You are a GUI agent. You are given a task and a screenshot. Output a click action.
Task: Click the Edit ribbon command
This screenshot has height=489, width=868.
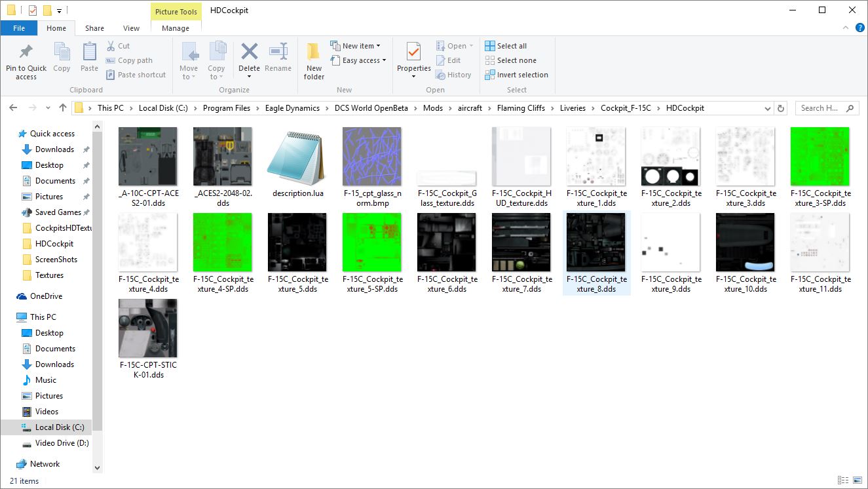449,60
